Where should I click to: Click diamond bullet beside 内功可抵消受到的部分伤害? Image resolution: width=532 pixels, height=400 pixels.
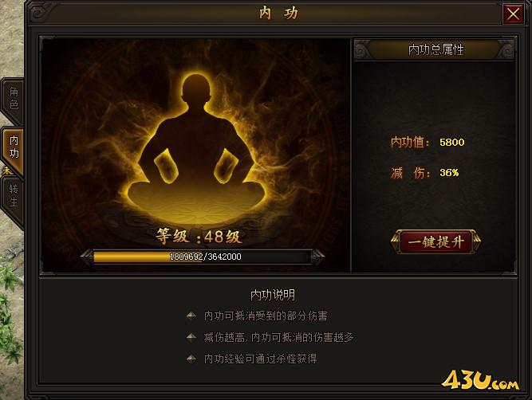[191, 316]
